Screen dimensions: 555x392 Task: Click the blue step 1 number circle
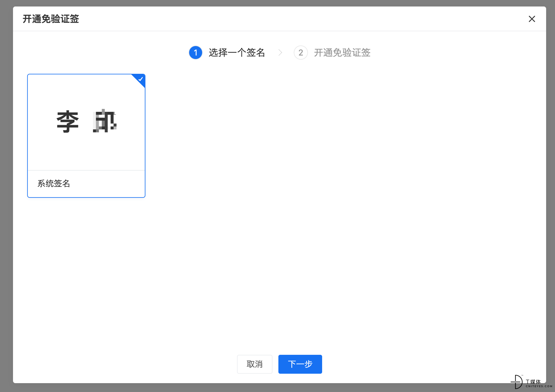(x=195, y=53)
